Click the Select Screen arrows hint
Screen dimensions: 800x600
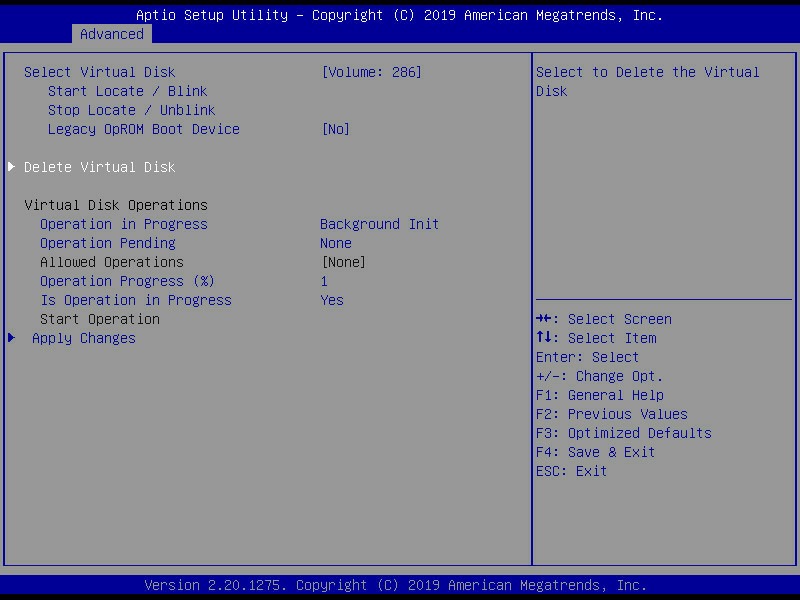pyautogui.click(x=604, y=319)
